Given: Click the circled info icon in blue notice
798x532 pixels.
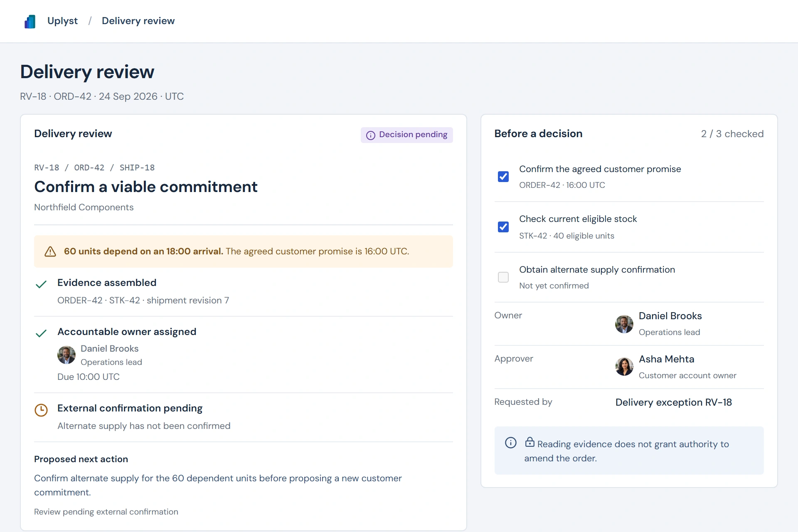Looking at the screenshot, I should (x=511, y=443).
